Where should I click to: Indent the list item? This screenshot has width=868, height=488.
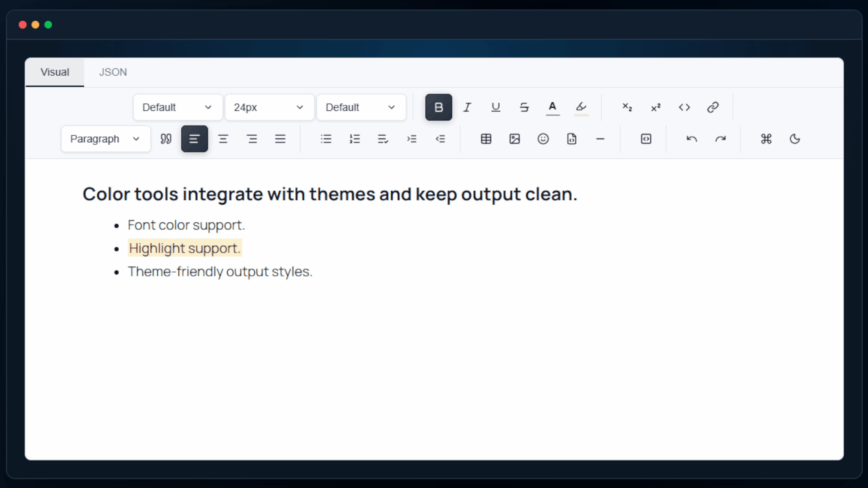coord(412,139)
